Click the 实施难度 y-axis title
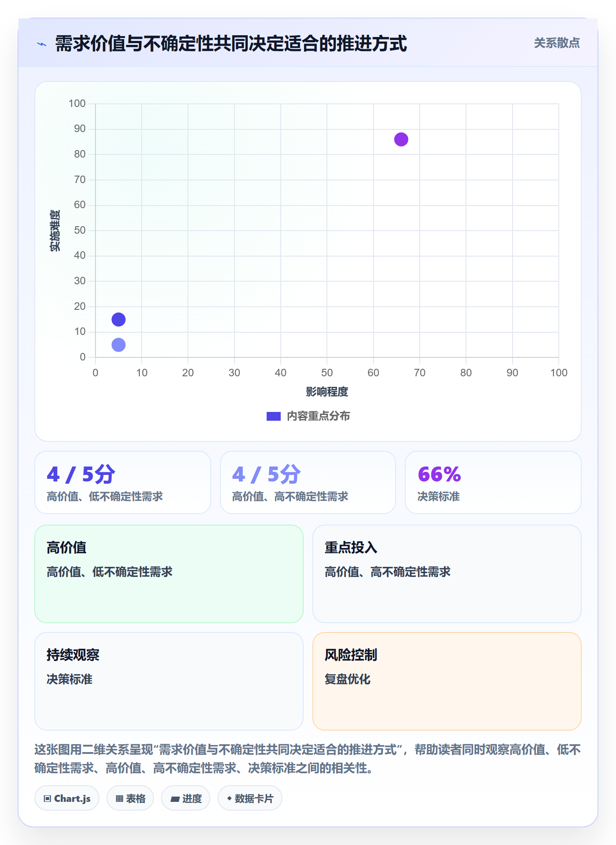616x845 pixels. click(x=55, y=231)
